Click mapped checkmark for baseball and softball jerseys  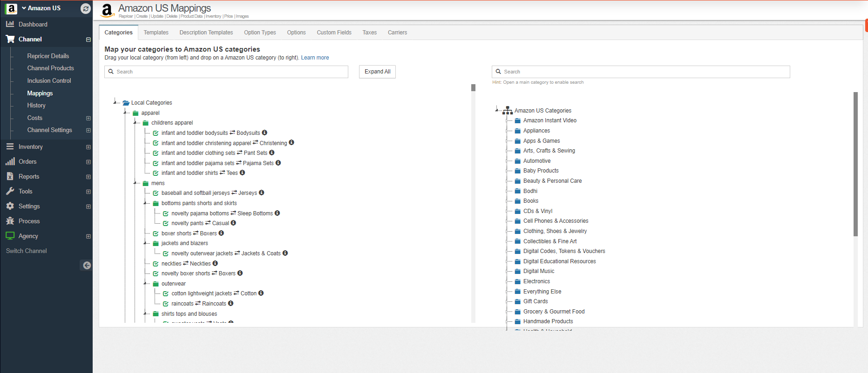pos(156,193)
